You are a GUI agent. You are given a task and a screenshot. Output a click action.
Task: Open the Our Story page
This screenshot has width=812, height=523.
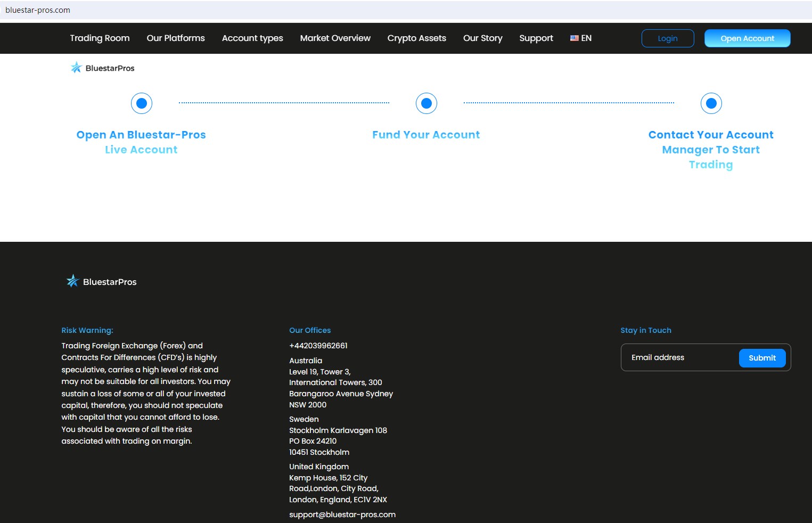483,38
